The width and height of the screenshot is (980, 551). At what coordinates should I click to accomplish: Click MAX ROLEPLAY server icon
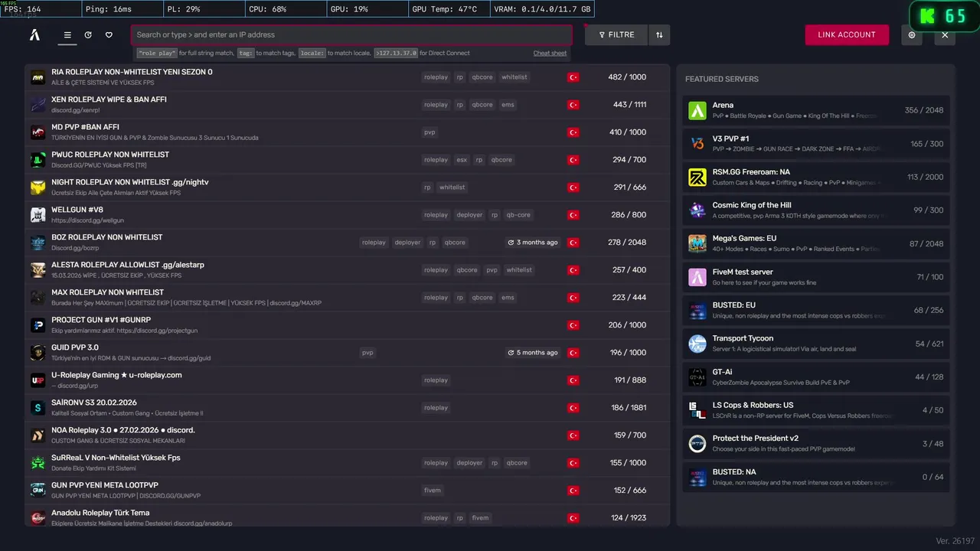38,298
